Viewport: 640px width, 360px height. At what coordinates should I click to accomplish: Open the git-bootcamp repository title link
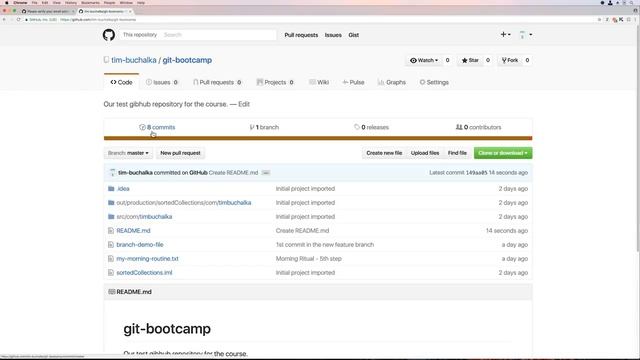coord(187,60)
